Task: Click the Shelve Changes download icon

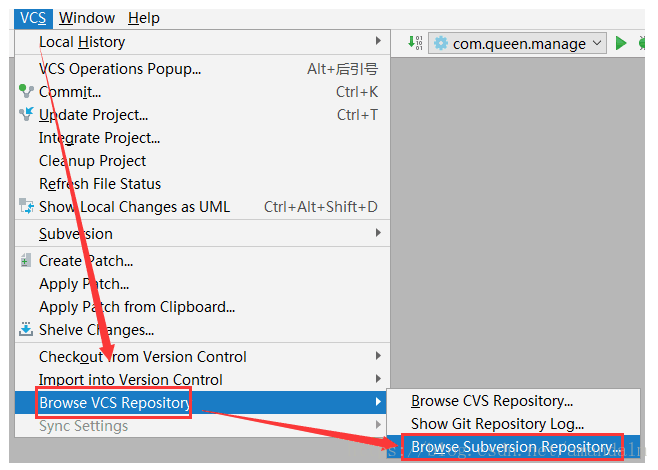Action: click(26, 329)
